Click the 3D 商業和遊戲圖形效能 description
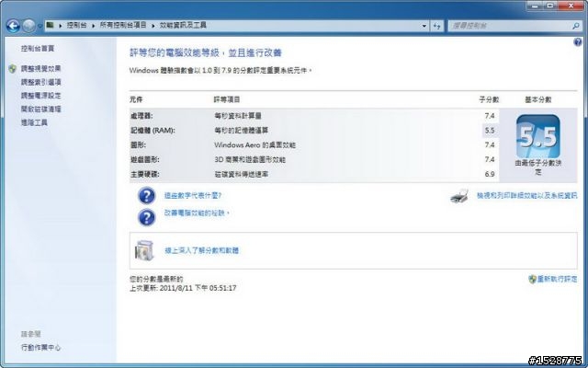 pyautogui.click(x=250, y=159)
